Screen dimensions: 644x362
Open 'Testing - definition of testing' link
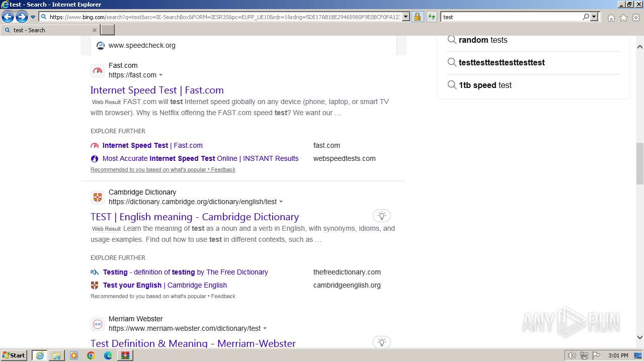[185, 272]
